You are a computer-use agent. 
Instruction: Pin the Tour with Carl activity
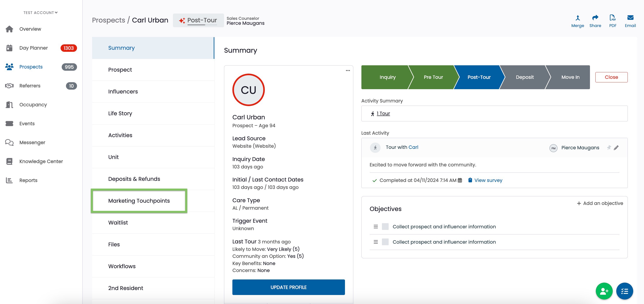609,147
